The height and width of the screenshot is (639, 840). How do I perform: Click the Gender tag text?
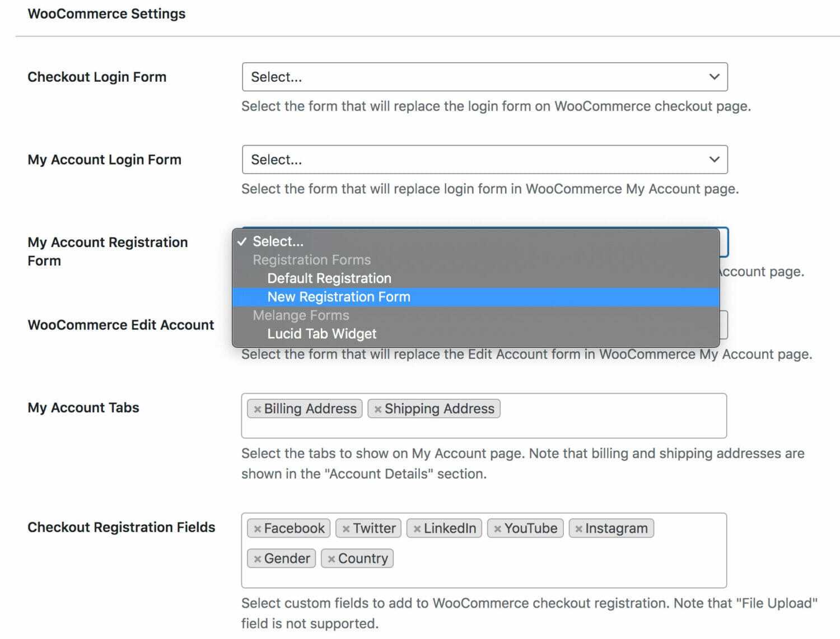click(287, 558)
